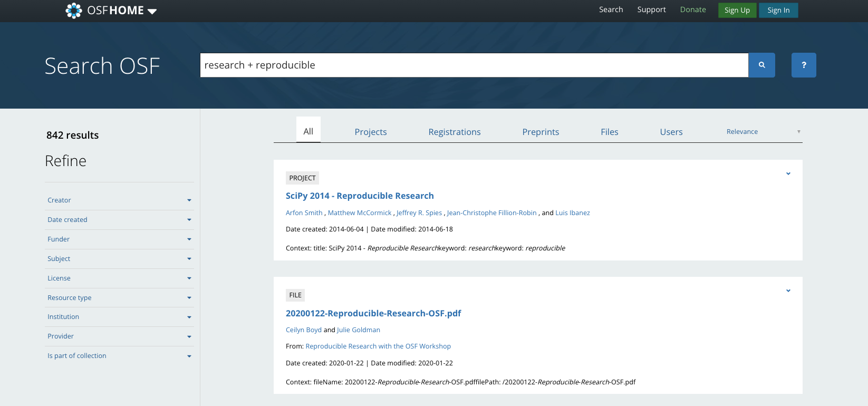
Task: Expand the Resource type filter
Action: 120,298
